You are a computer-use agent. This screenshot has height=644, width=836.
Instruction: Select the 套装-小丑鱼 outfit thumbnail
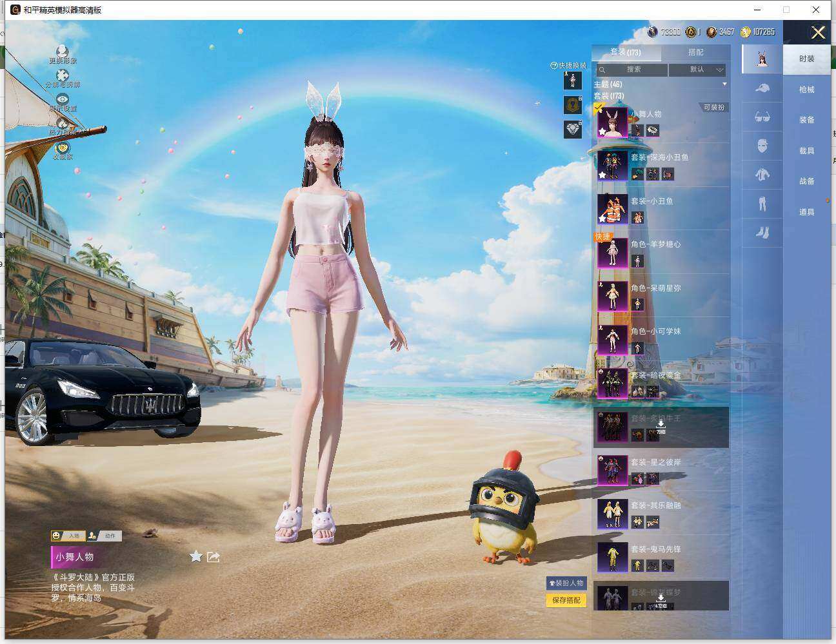(x=612, y=209)
